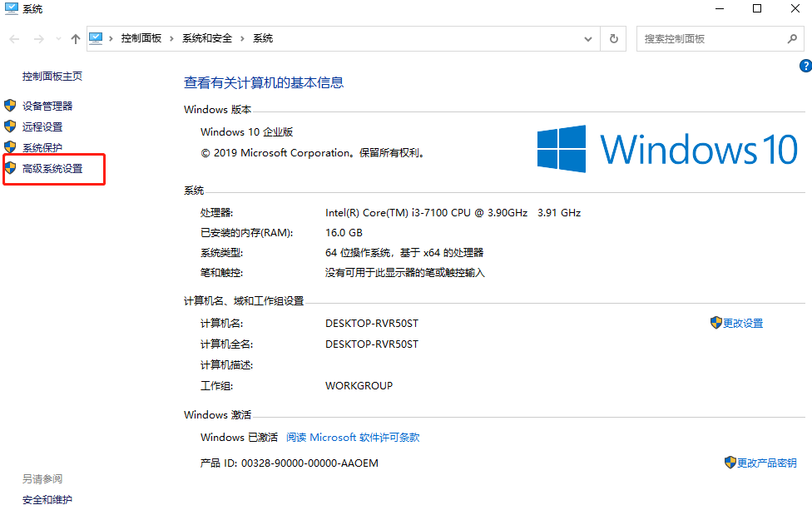Click the forward navigation arrow
Viewport: 812px width, 520px height.
[37, 39]
